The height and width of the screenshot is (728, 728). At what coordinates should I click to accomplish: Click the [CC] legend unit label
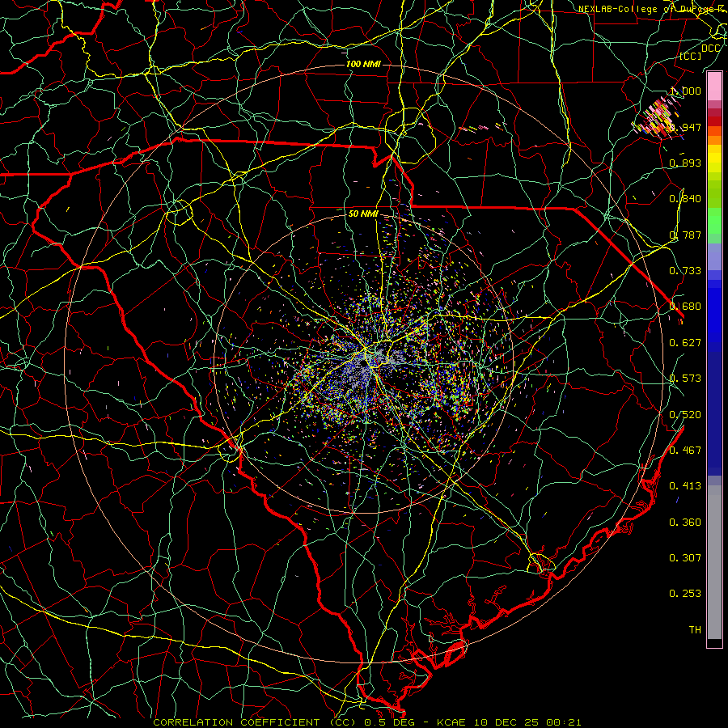click(x=691, y=56)
